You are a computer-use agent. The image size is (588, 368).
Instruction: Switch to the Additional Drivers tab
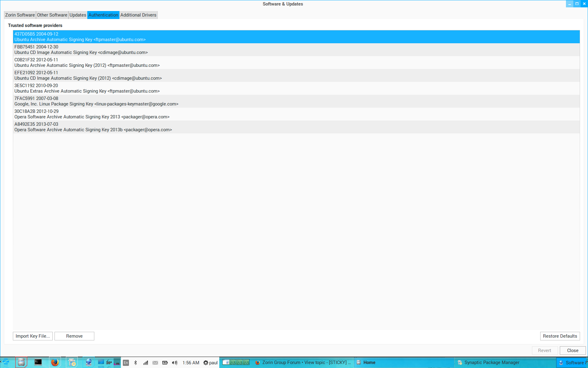138,15
